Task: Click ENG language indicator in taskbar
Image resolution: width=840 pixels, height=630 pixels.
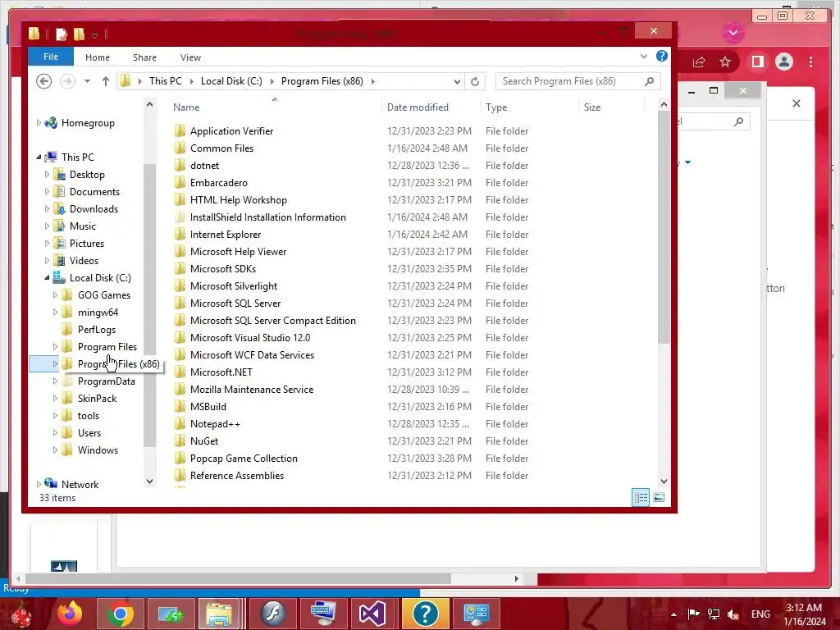Action: point(760,614)
